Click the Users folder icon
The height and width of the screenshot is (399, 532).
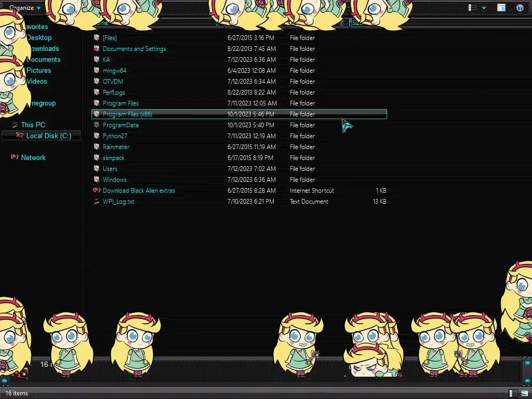97,168
